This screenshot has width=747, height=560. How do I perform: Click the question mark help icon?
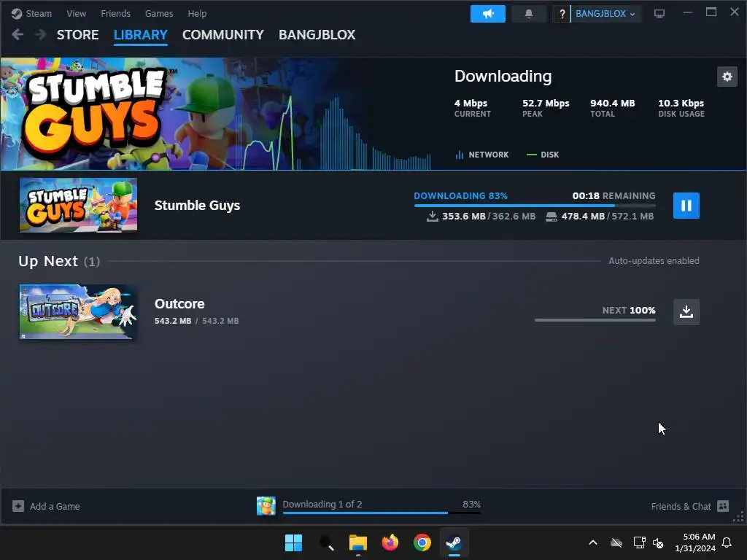tap(562, 14)
